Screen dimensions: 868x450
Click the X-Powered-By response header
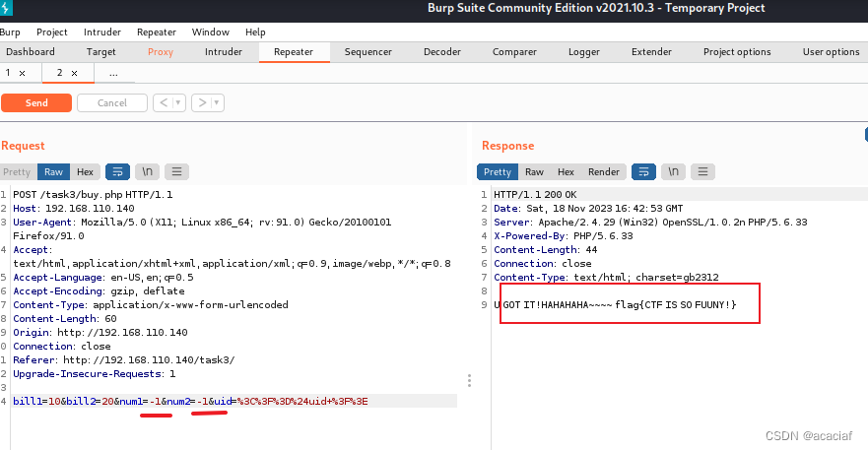point(564,236)
